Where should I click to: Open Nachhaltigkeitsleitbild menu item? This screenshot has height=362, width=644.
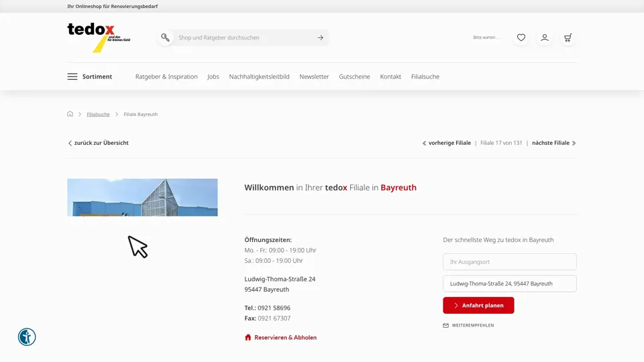(x=259, y=76)
